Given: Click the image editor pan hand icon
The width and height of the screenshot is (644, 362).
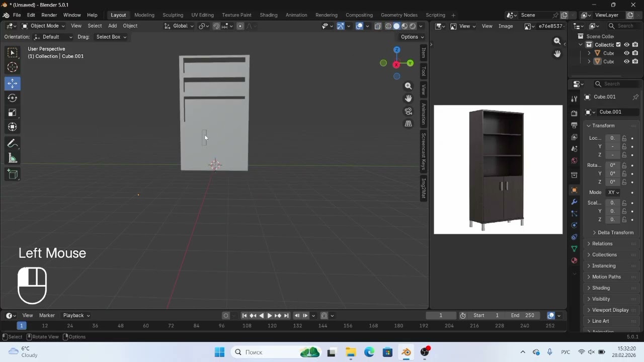Looking at the screenshot, I should click(x=557, y=54).
